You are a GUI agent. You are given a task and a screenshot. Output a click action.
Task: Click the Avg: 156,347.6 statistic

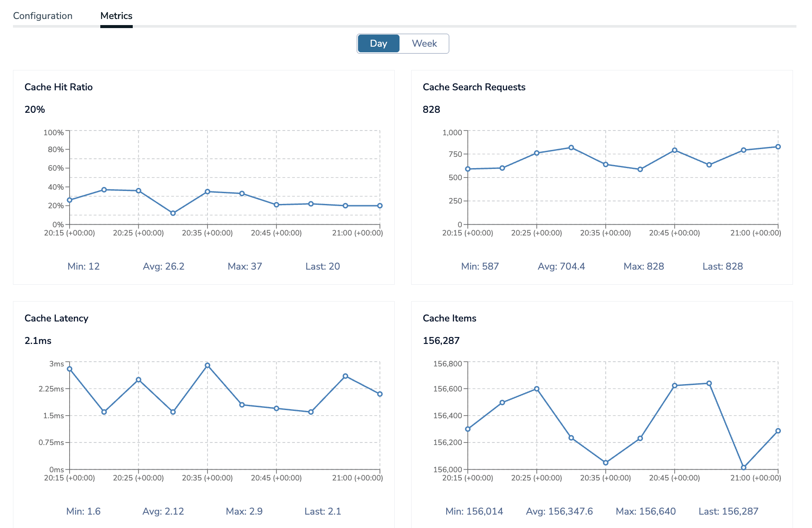[x=559, y=512]
